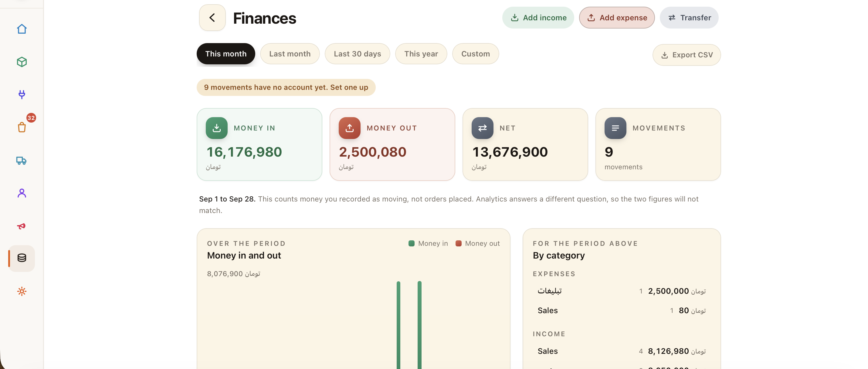868x369 pixels.
Task: Click the Money Out total card
Action: 392,144
